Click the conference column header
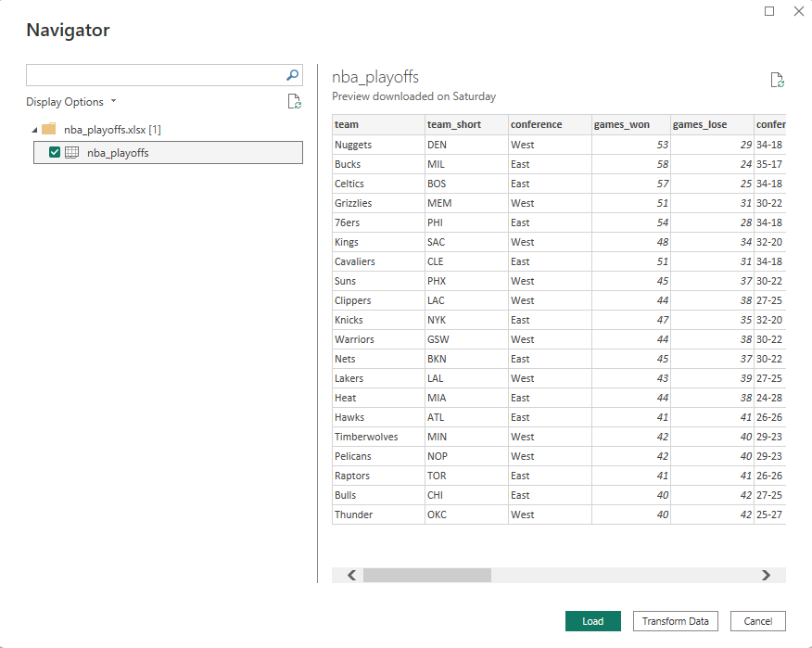This screenshot has height=648, width=812. pyautogui.click(x=539, y=124)
